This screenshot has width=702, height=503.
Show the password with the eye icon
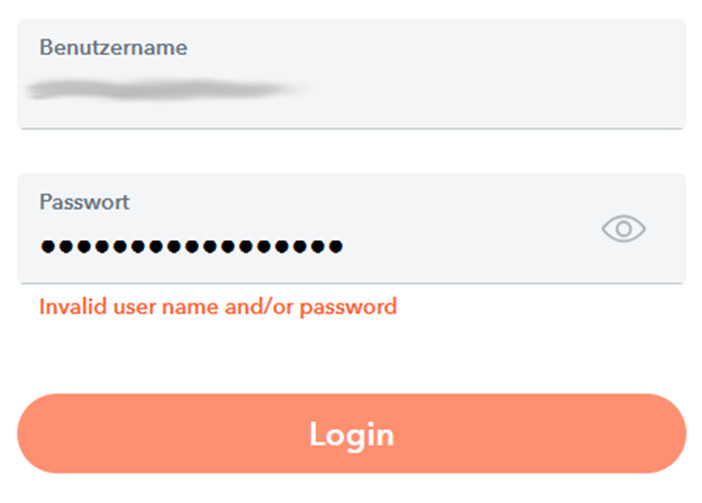(x=623, y=229)
